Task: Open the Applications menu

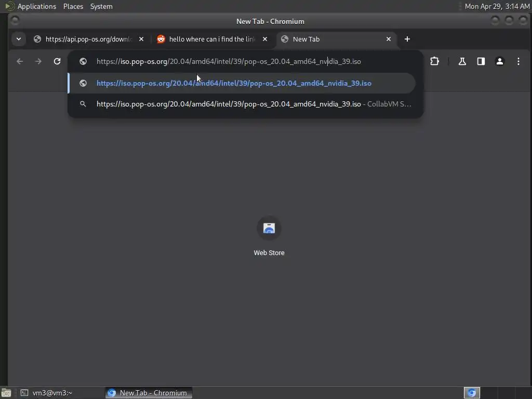Action: [x=37, y=6]
